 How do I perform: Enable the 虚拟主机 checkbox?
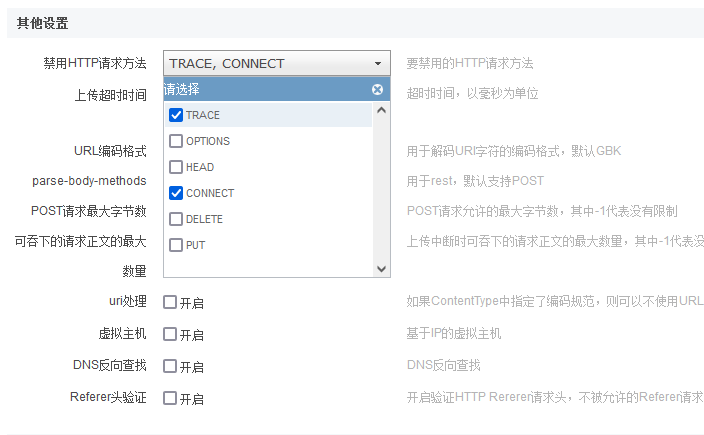[x=170, y=334]
